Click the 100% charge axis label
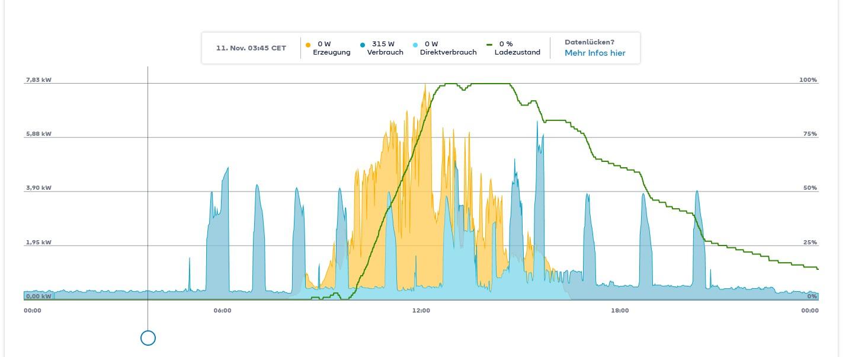 tap(808, 79)
